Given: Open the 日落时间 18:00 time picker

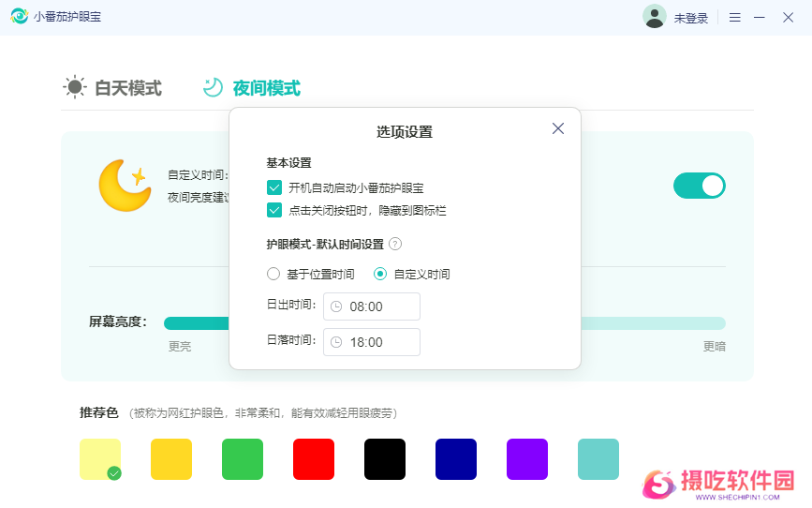Looking at the screenshot, I should coord(372,342).
